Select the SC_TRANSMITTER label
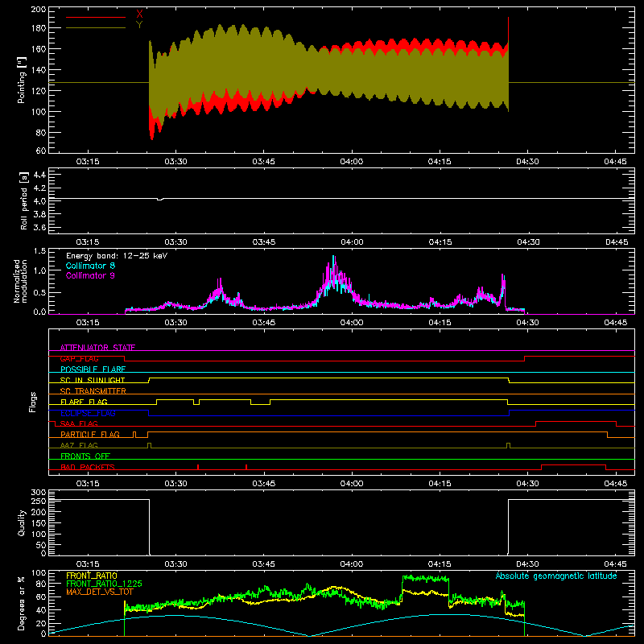This screenshot has width=644, height=644. [x=93, y=391]
